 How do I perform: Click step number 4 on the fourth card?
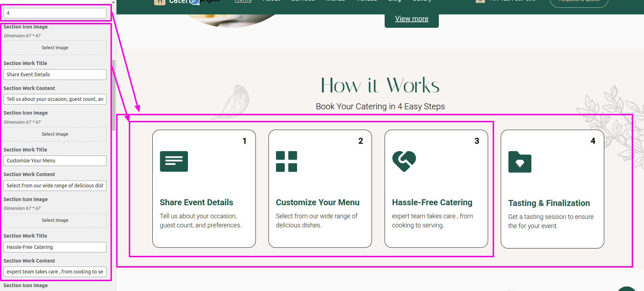tap(593, 141)
